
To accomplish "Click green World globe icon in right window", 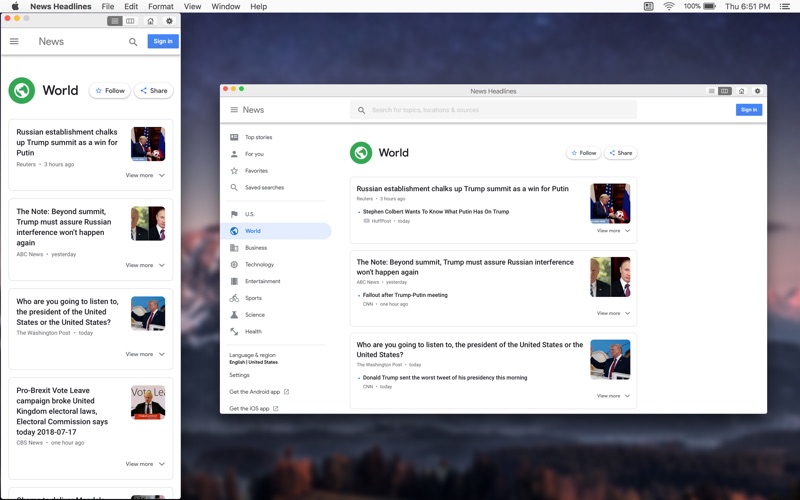I will pos(361,153).
